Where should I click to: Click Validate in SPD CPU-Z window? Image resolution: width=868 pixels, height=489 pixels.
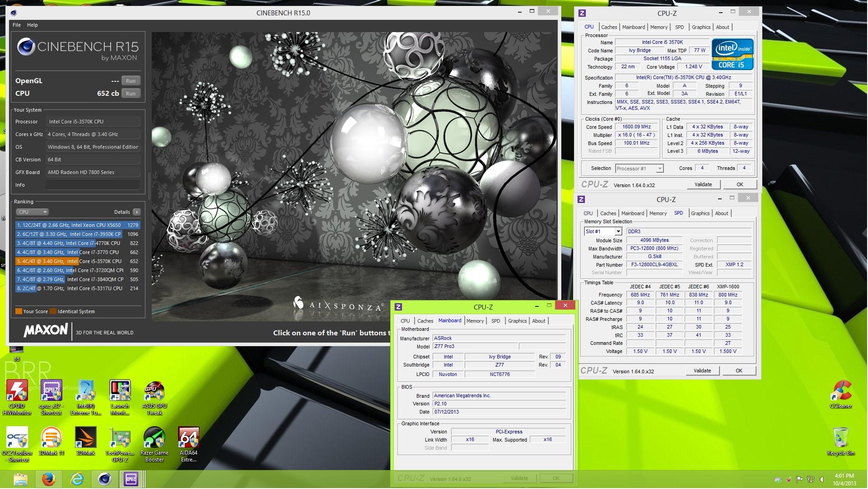click(703, 371)
